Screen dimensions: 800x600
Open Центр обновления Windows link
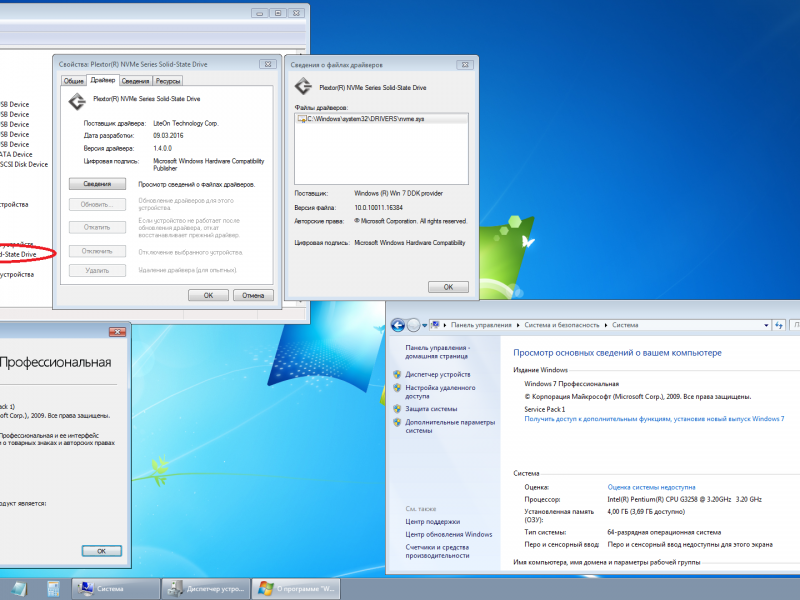pyautogui.click(x=449, y=534)
